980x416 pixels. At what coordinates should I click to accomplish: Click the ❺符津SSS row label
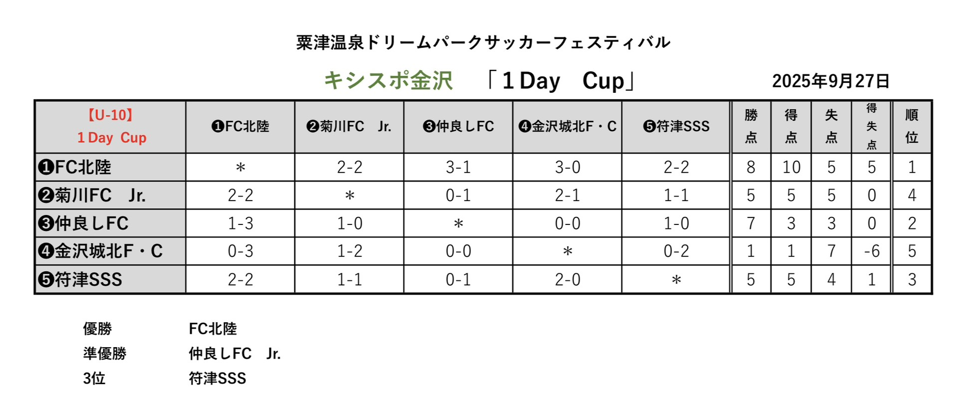80,279
